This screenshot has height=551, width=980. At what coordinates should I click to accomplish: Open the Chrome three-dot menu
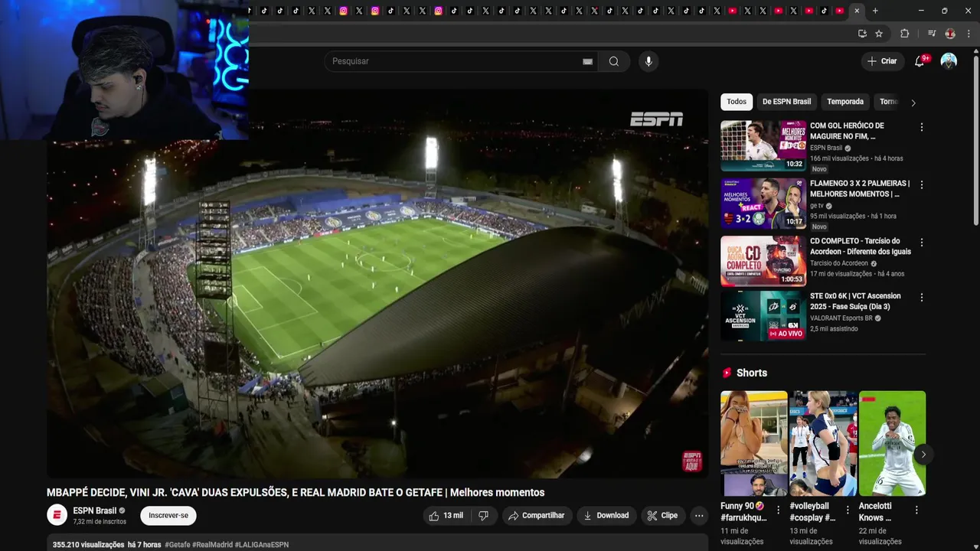coord(969,34)
